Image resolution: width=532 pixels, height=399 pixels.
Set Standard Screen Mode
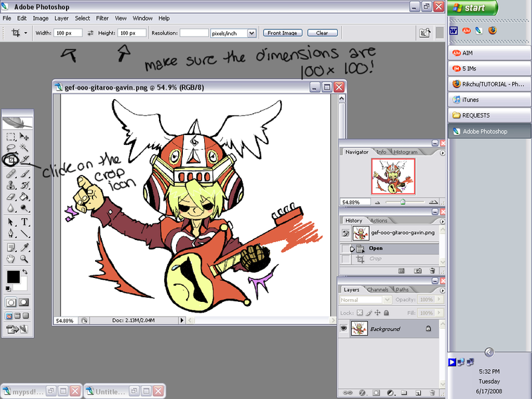coord(9,316)
